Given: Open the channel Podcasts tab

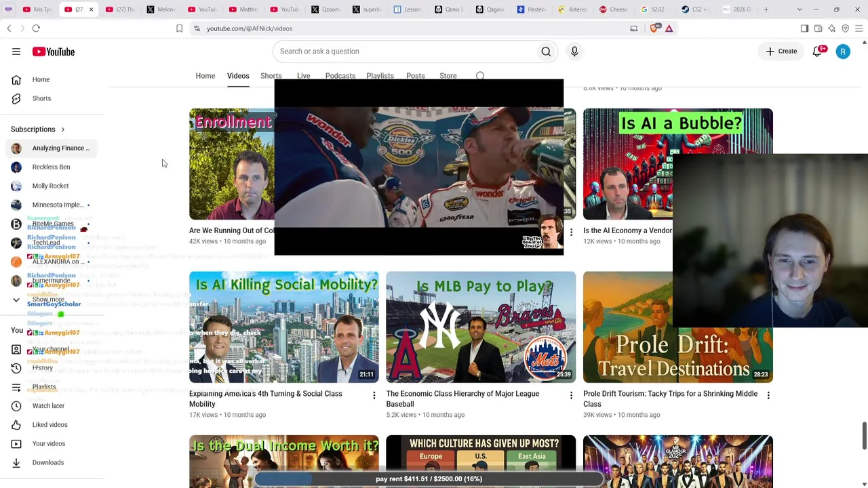Looking at the screenshot, I should click(340, 76).
